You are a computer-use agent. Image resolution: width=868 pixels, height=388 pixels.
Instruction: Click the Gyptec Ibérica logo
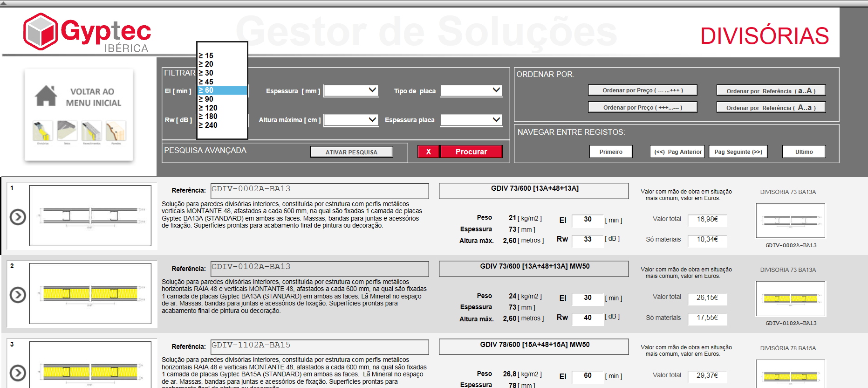point(87,33)
